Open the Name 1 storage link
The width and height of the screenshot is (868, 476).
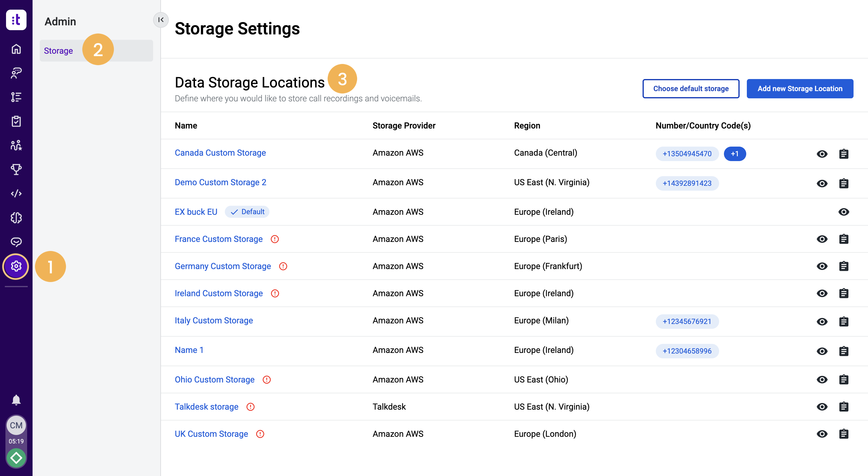pos(189,350)
